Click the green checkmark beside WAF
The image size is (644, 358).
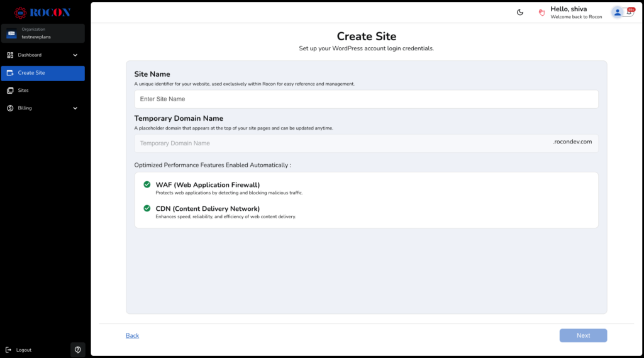tap(147, 184)
